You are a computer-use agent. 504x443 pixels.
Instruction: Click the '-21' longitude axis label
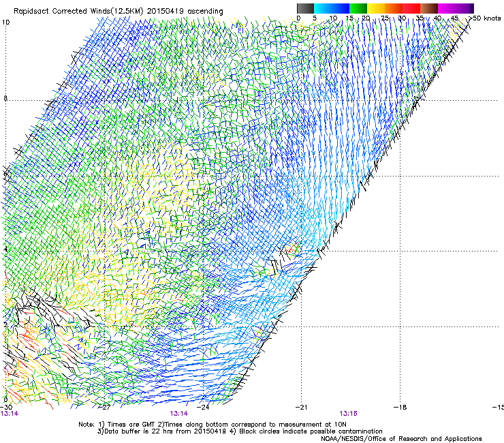[301, 407]
